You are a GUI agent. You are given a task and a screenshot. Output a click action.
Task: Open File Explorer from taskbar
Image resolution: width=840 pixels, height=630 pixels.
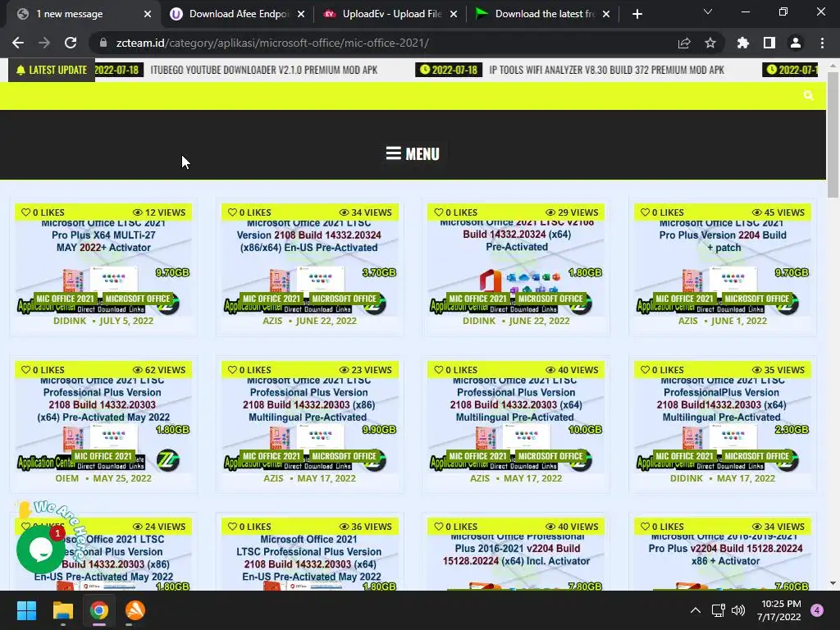(62, 610)
